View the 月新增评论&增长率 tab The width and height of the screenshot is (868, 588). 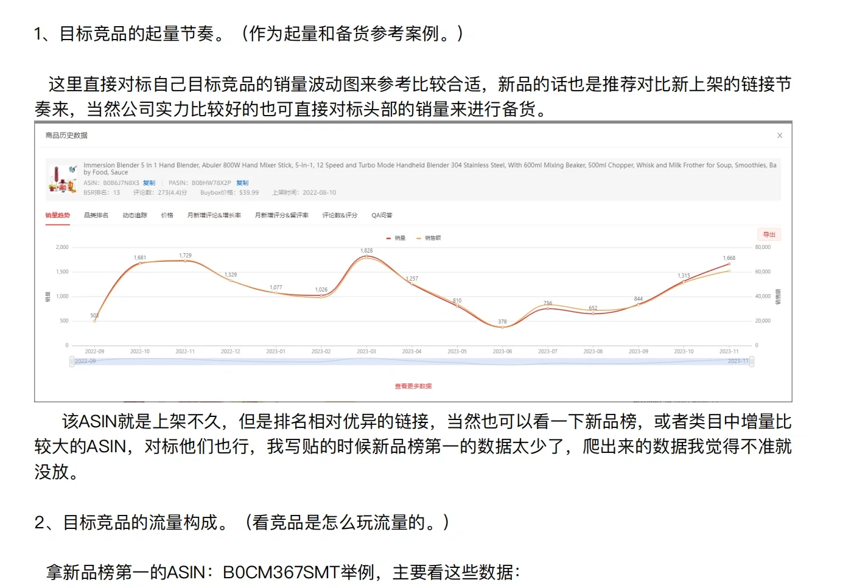[x=214, y=215]
